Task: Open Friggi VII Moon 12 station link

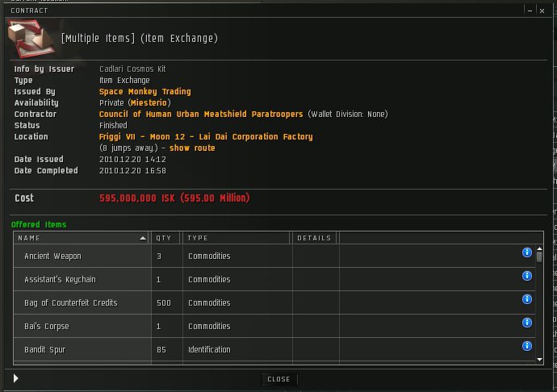Action: 206,136
